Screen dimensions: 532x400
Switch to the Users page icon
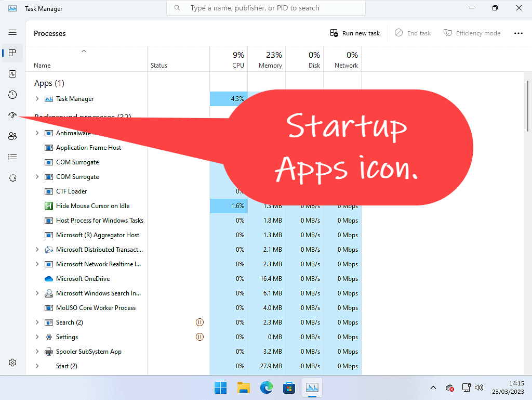12,136
